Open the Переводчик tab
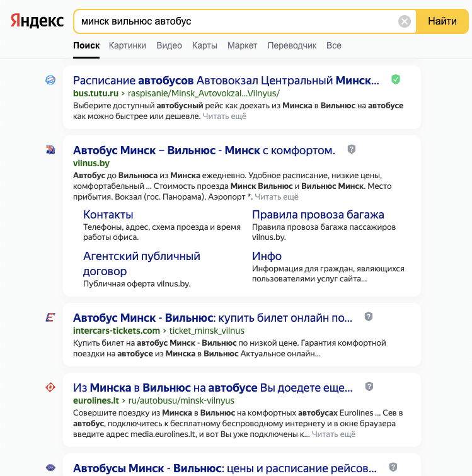Screen dimensions: 472x476 (x=292, y=45)
